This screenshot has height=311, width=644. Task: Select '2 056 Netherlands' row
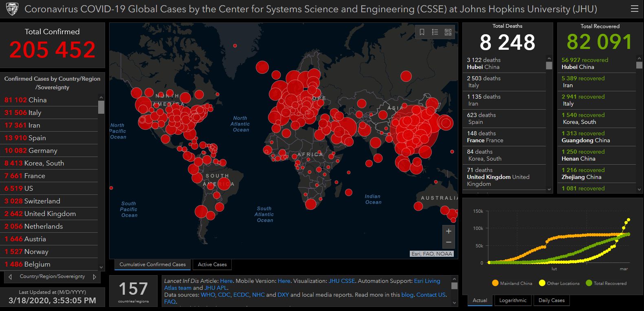[x=49, y=226]
